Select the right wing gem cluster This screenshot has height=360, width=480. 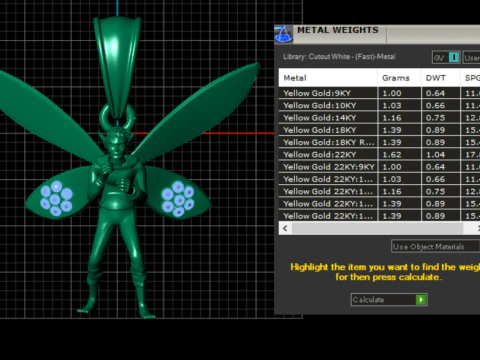click(178, 198)
